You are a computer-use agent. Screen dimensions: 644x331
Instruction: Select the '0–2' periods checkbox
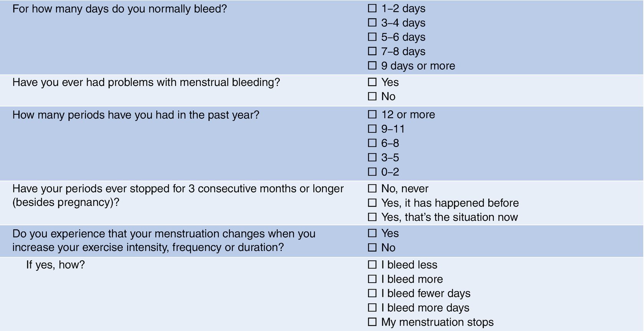(372, 171)
